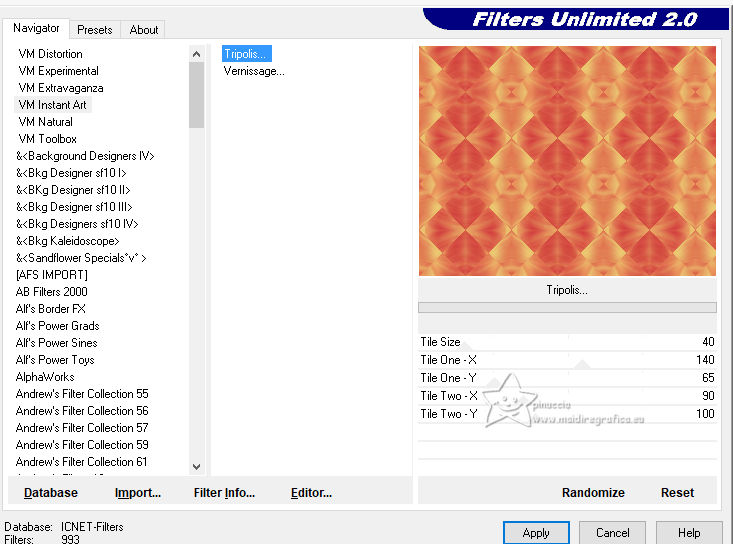The image size is (733, 544).
Task: Click the category list scrollbar thumb
Action: 196,95
